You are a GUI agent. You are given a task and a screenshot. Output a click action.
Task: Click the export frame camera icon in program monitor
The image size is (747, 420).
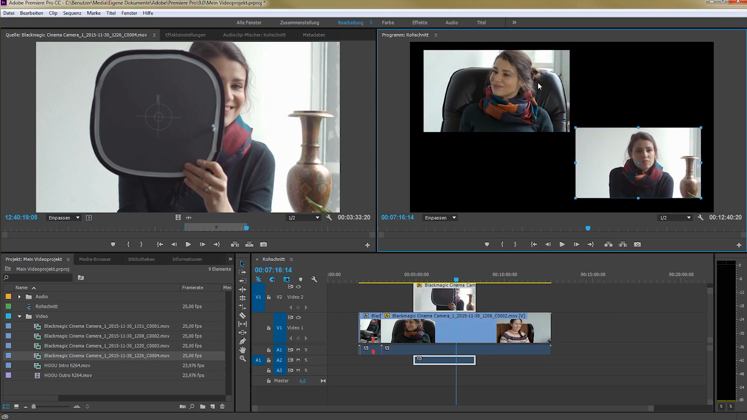637,244
